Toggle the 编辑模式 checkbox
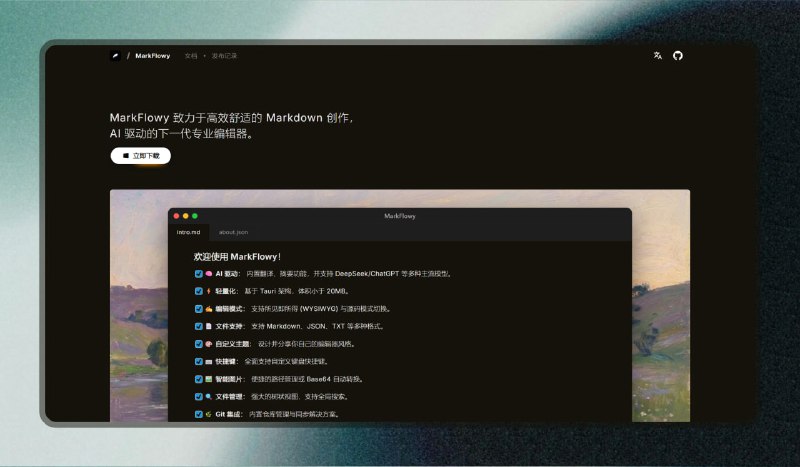 click(198, 309)
